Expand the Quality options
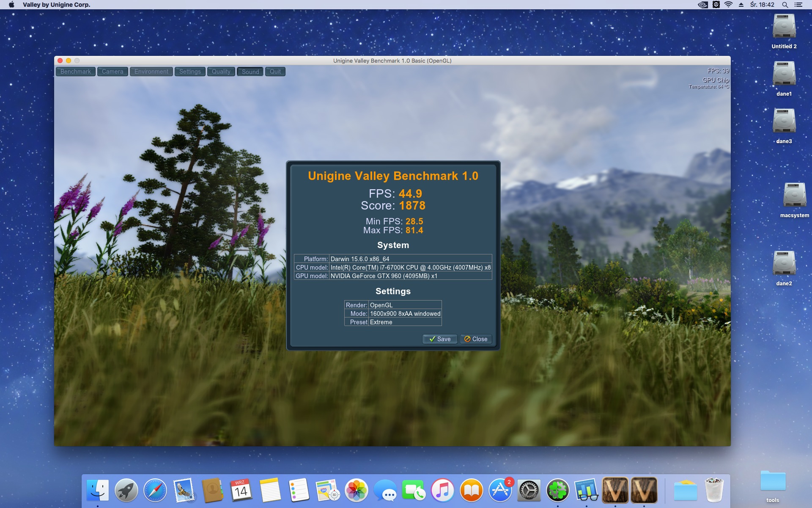812x508 pixels. tap(221, 72)
